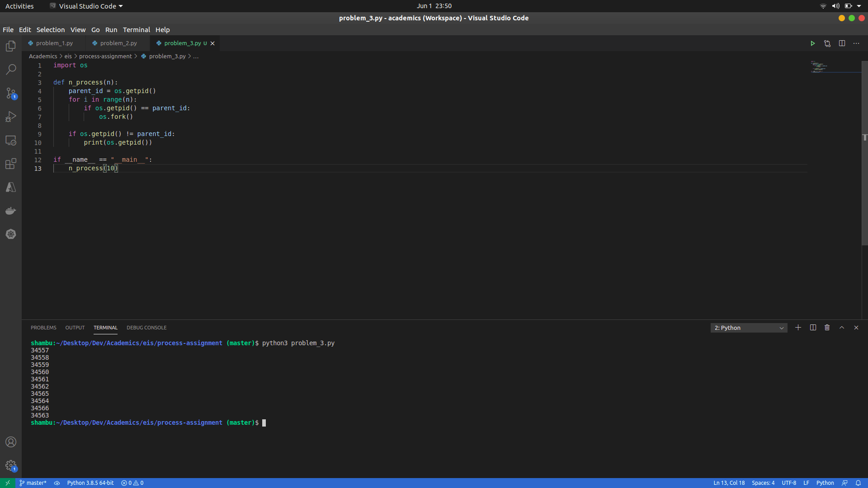Screen dimensions: 868x488
Task: Open the Source Control view
Action: coord(11,93)
